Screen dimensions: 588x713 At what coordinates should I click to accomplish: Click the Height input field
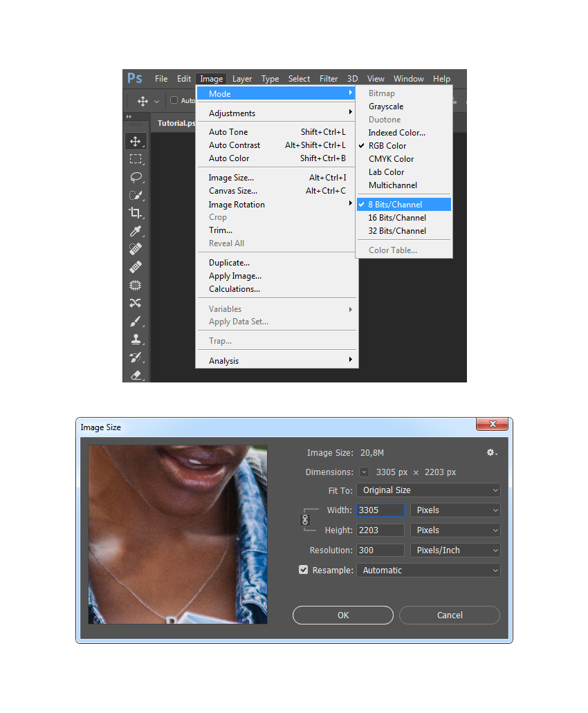[x=380, y=530]
